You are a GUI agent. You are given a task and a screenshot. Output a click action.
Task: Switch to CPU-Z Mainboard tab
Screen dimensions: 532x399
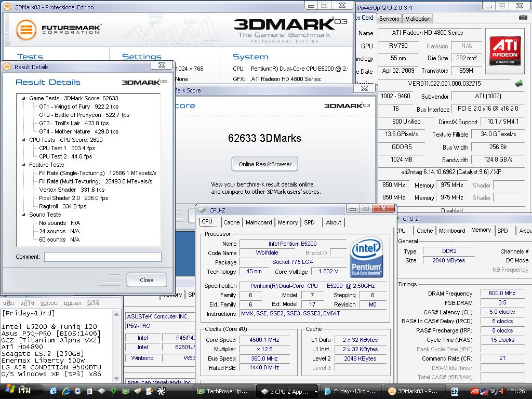[259, 222]
